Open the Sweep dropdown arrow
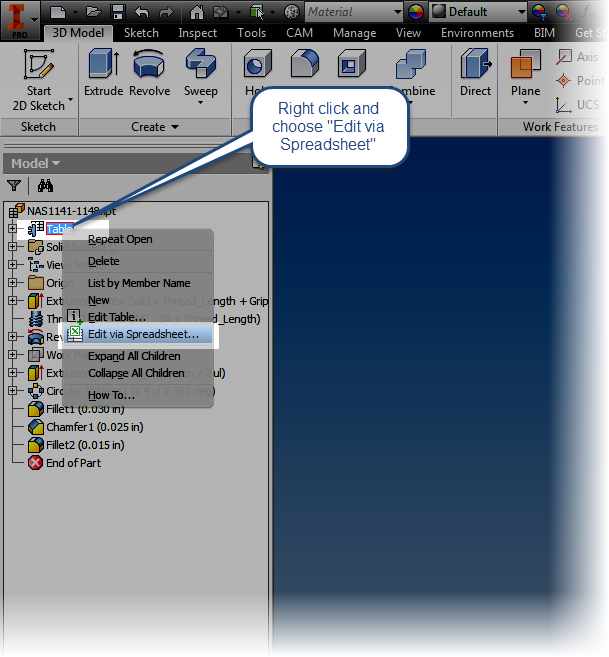The height and width of the screenshot is (657, 609). [200, 103]
